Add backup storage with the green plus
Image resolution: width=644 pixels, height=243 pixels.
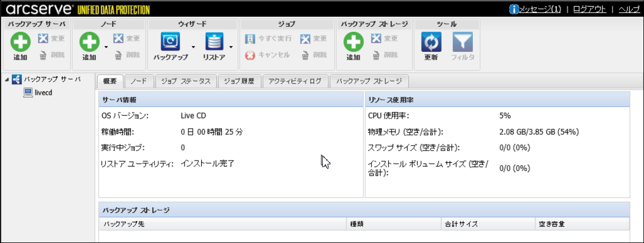pyautogui.click(x=353, y=42)
